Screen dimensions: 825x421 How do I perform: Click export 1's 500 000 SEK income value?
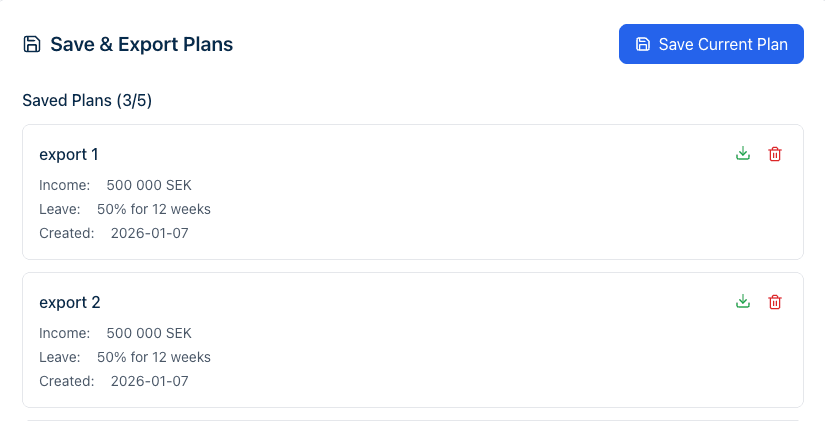click(x=149, y=185)
